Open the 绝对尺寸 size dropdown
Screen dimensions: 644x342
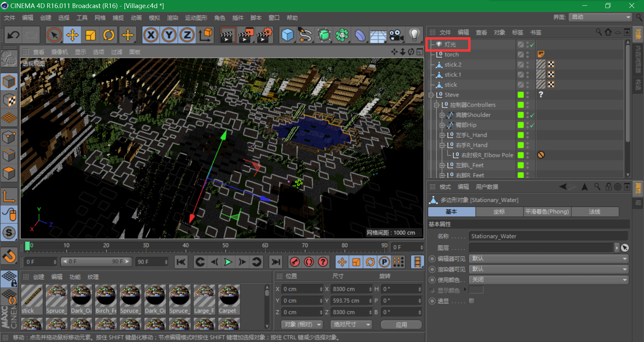click(352, 325)
